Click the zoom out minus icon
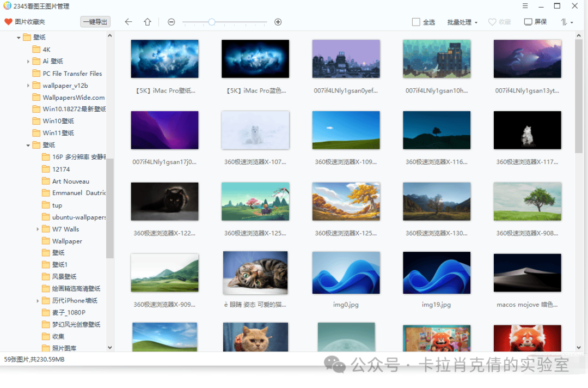The image size is (588, 388). pyautogui.click(x=171, y=22)
